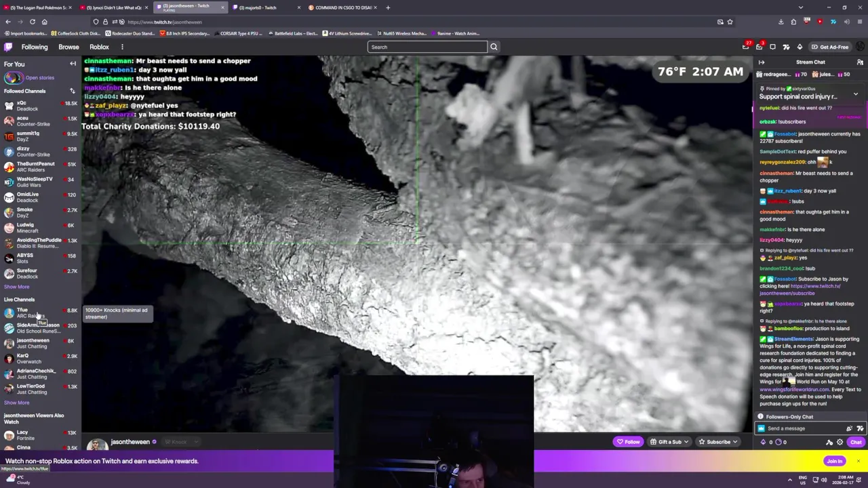Open KarQ channel in Live Channels
This screenshot has width=868, height=488.
tap(41, 359)
